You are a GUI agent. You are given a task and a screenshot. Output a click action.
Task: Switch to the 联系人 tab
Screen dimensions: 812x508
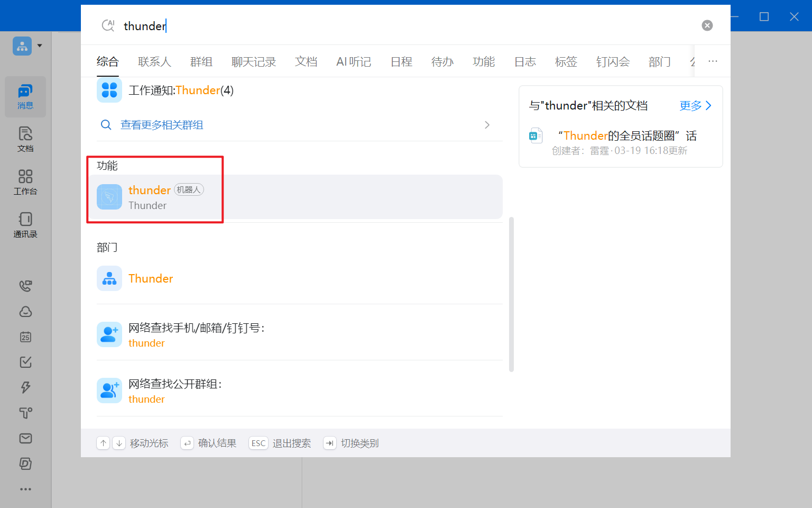(154, 62)
